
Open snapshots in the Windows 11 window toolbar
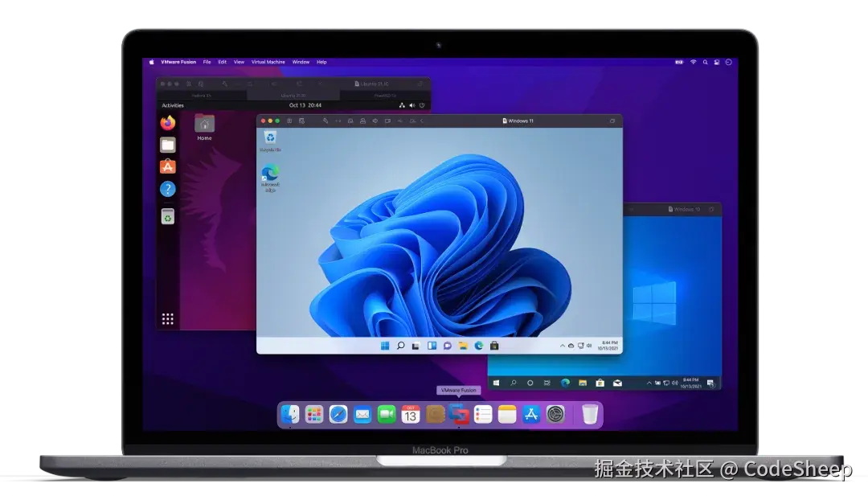pos(301,121)
